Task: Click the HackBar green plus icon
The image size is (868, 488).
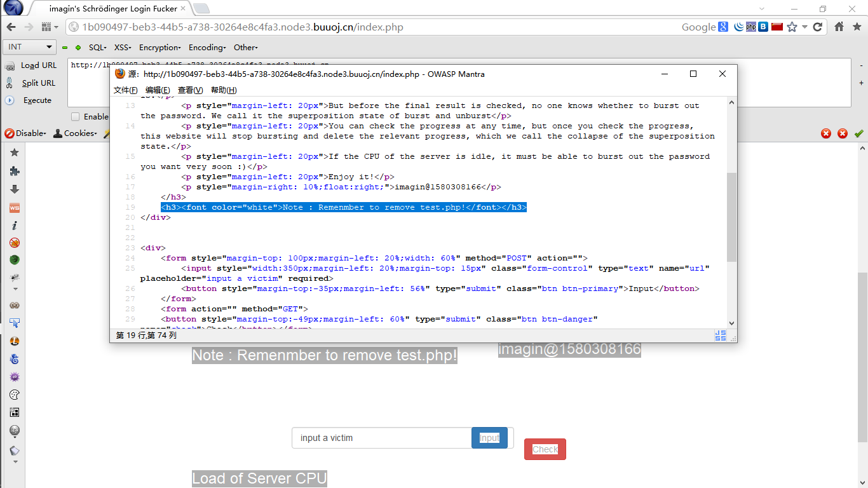Action: 78,48
